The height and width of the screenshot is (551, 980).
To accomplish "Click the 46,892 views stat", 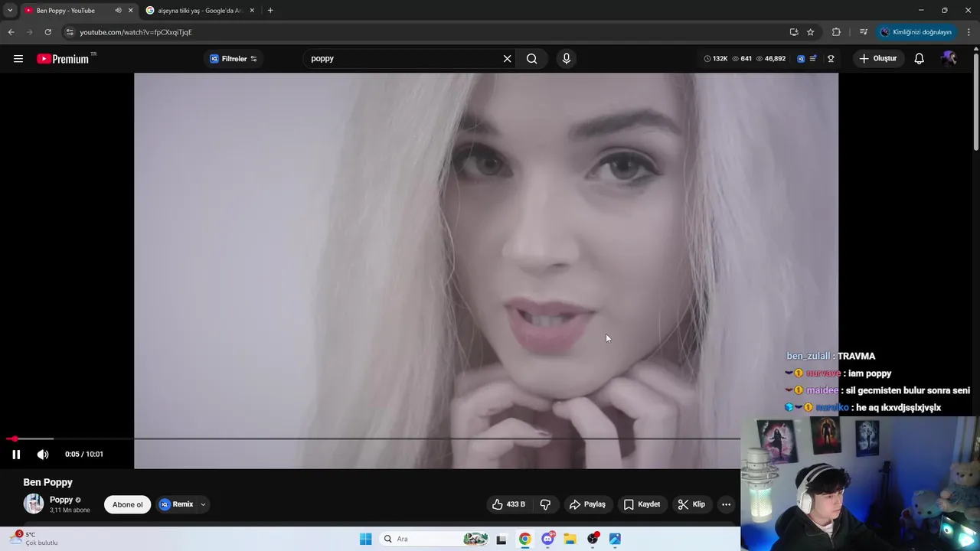I will point(770,59).
